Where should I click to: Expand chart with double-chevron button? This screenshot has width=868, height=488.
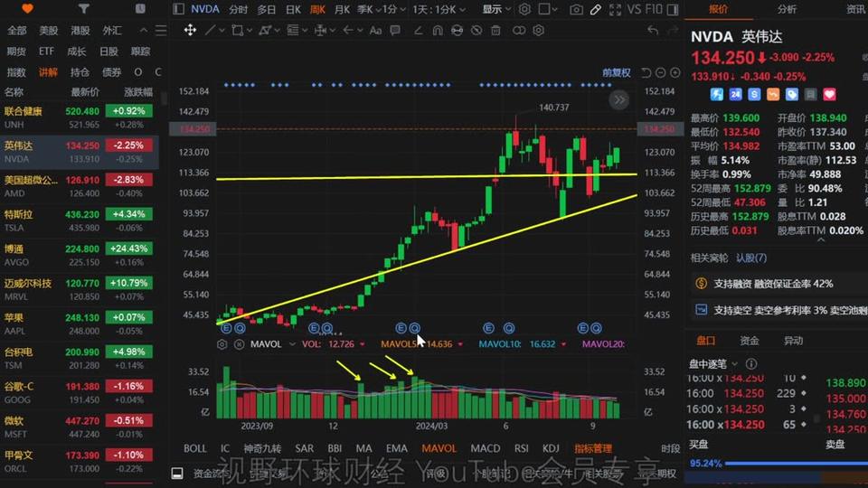point(618,100)
